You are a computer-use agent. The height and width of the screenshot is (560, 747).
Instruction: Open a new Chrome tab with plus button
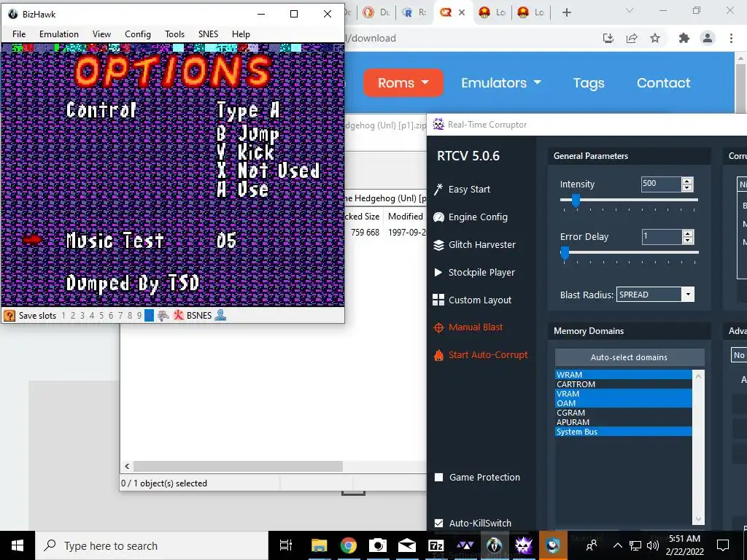point(566,12)
